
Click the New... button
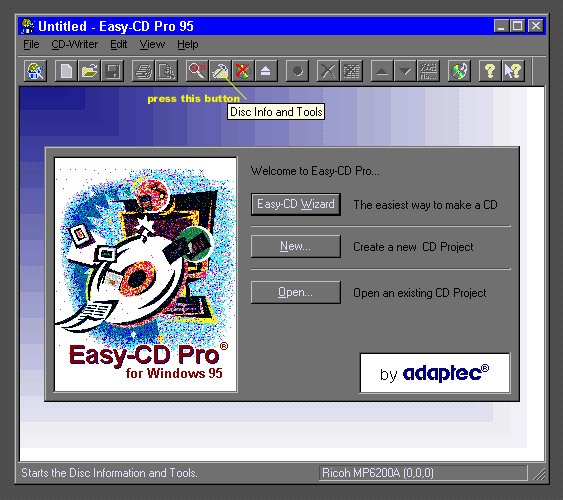click(296, 246)
